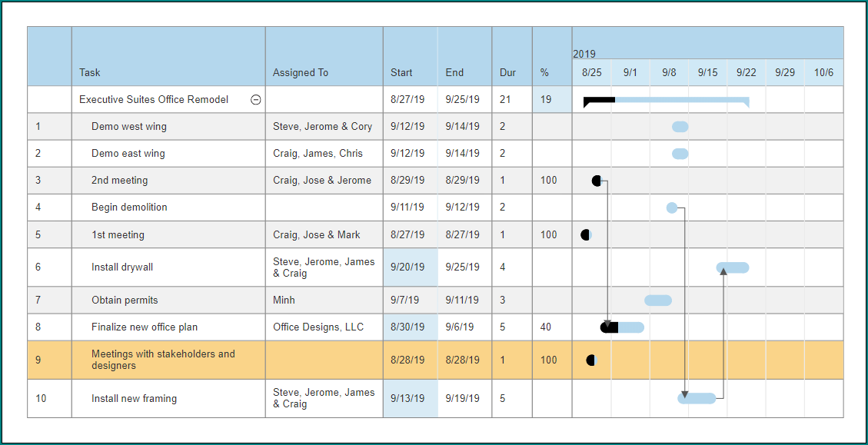Select Meetings with stakeholders and designers cell
868x445 pixels.
point(168,360)
